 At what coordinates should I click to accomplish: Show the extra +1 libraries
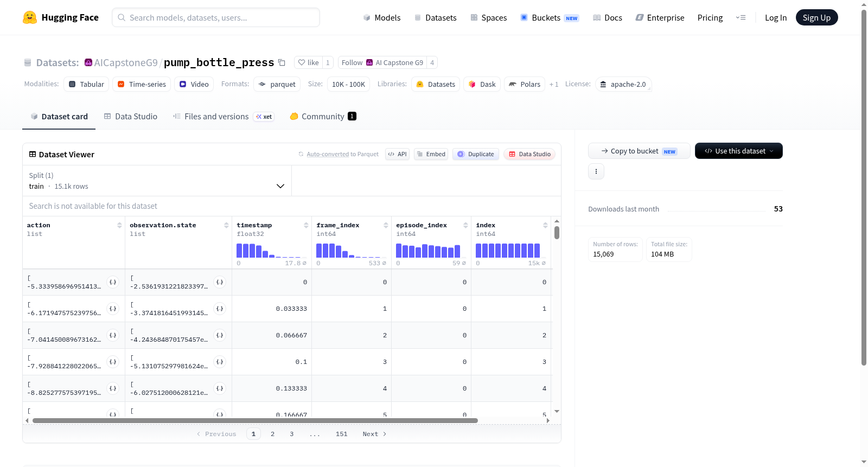(554, 84)
